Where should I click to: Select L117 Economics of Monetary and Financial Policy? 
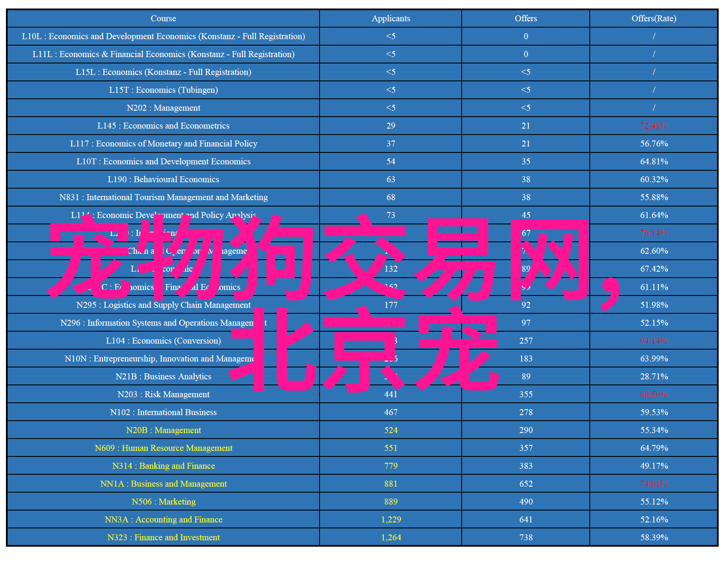(x=163, y=143)
